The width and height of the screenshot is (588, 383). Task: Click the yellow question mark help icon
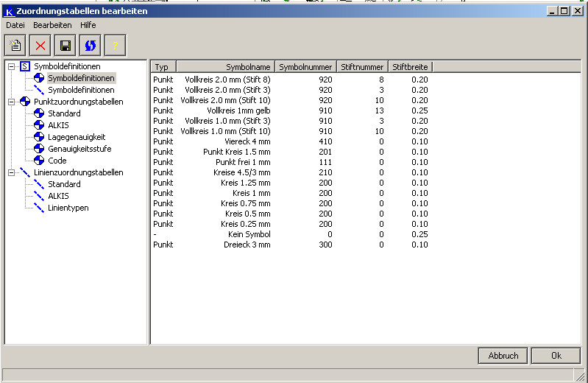point(115,46)
